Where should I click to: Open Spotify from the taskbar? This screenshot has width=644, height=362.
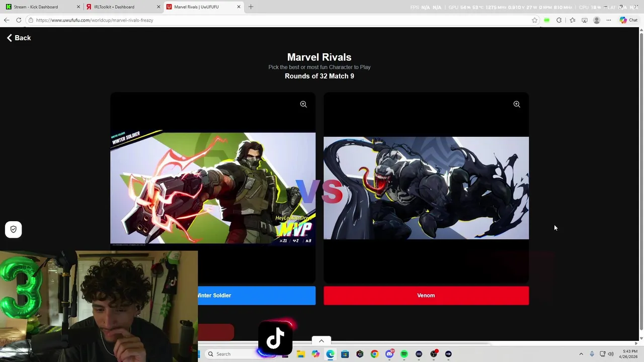tap(404, 354)
